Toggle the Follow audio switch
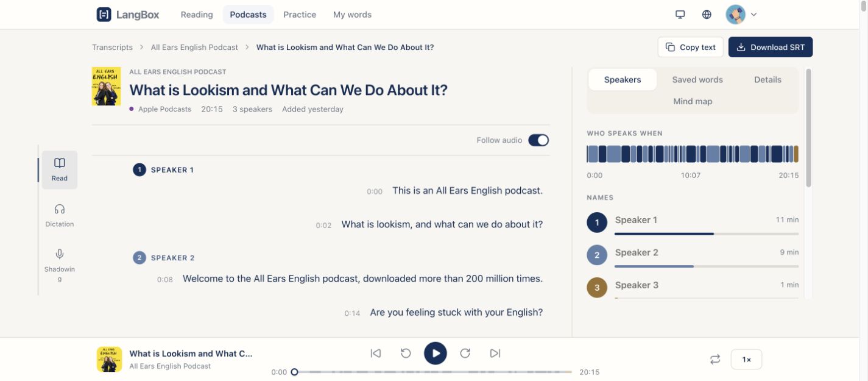868x381 pixels. (x=538, y=140)
